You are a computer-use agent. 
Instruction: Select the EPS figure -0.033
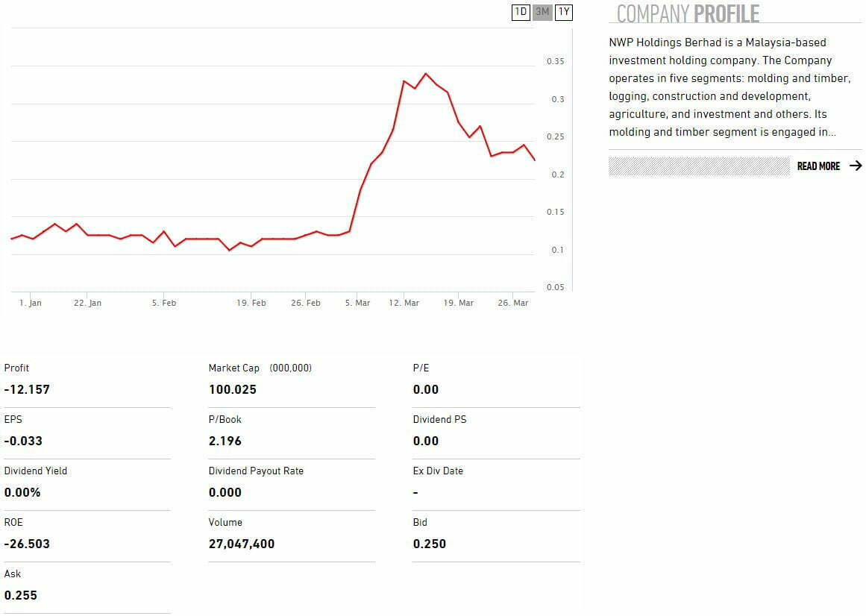click(x=23, y=441)
